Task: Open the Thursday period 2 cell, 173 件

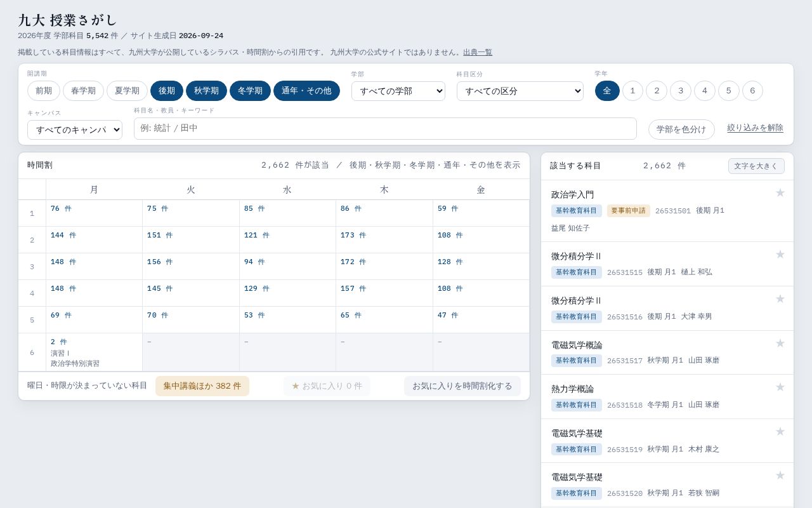Action: click(x=384, y=240)
